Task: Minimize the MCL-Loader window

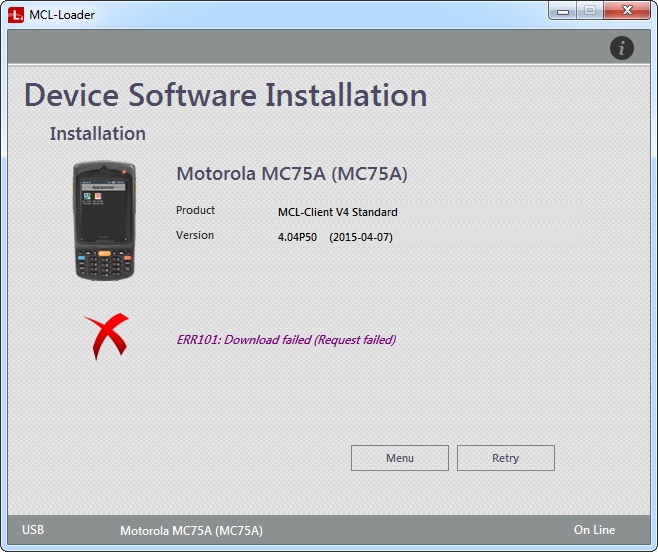Action: pos(564,11)
